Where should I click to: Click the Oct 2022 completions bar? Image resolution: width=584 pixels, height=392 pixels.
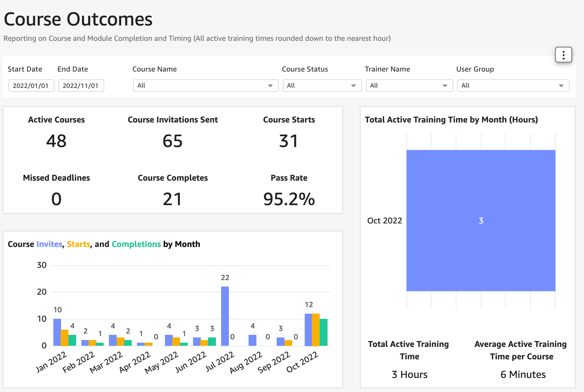point(323,332)
